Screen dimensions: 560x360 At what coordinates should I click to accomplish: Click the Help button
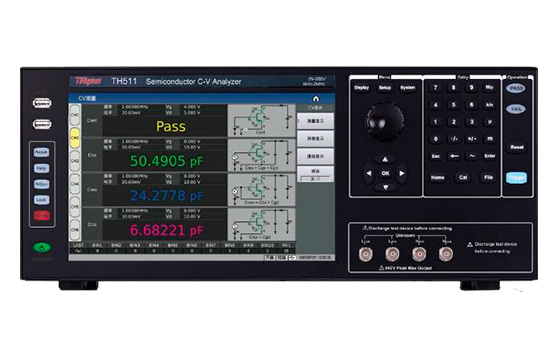41,168
